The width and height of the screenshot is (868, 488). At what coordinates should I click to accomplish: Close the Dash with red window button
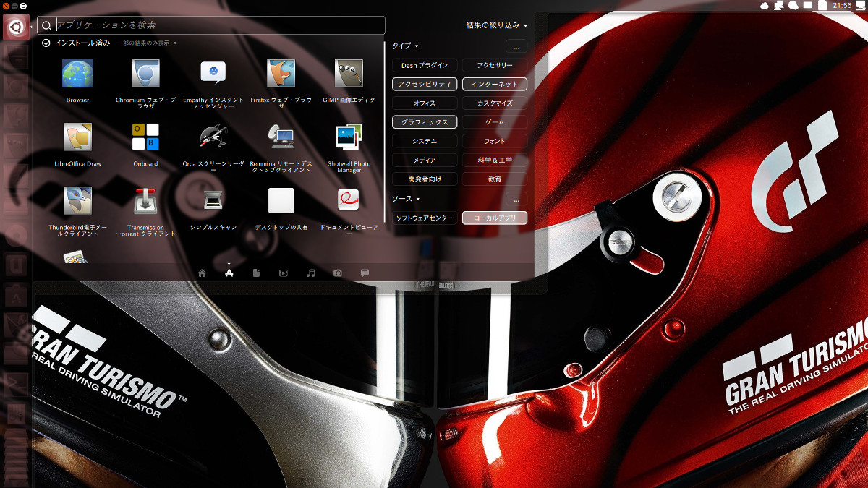coord(6,5)
